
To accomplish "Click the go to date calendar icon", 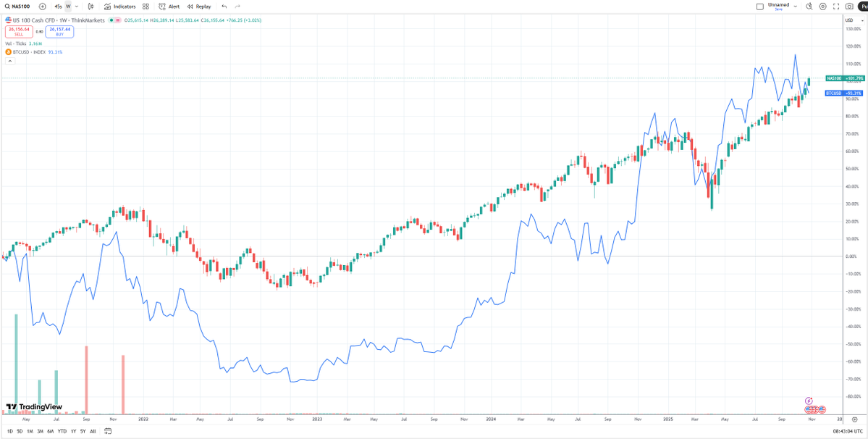I will 107,431.
